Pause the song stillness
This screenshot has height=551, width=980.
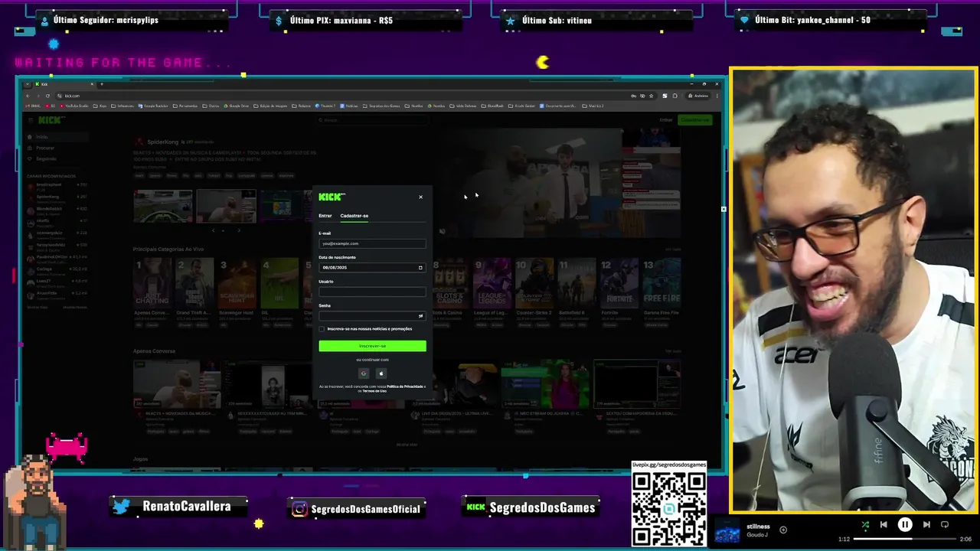point(905,525)
